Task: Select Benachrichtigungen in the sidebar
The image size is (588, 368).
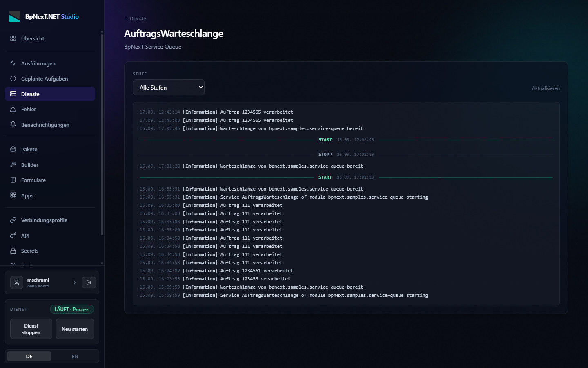Action: click(50, 125)
